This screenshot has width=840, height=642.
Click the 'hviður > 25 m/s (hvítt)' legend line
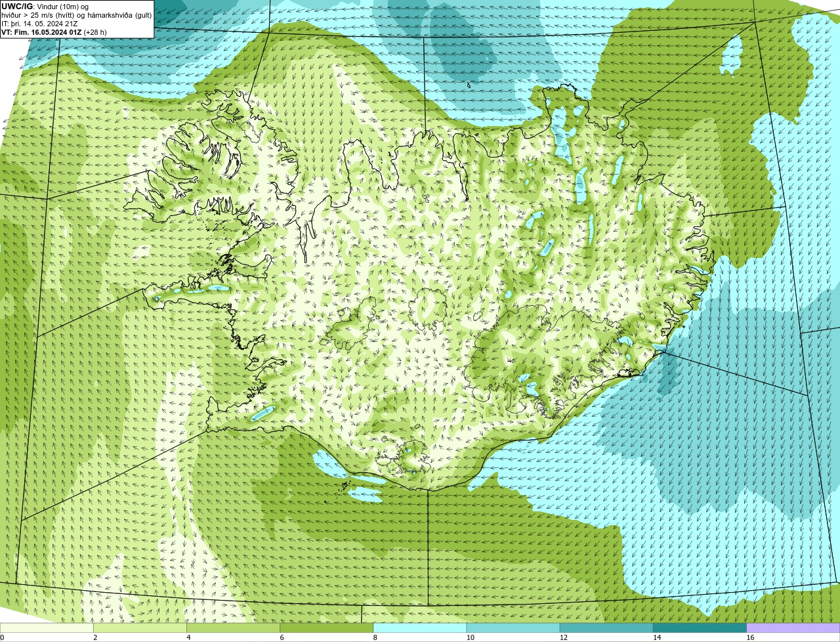point(77,15)
